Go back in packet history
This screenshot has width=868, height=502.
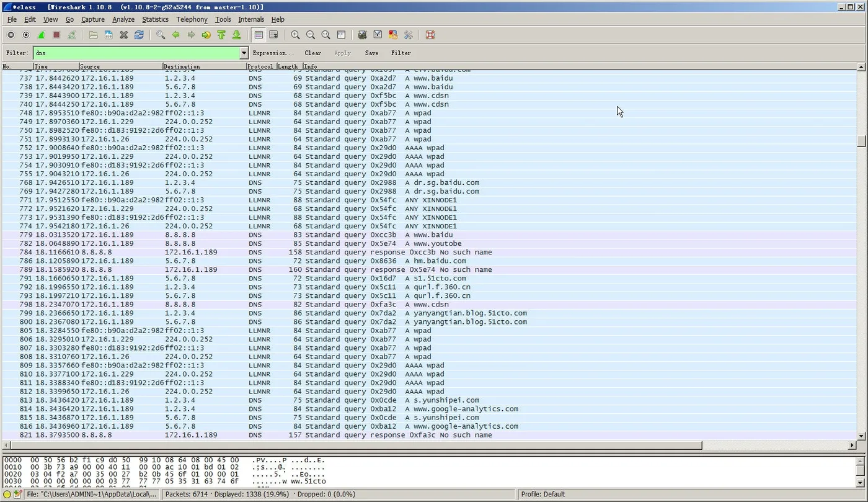click(x=176, y=35)
